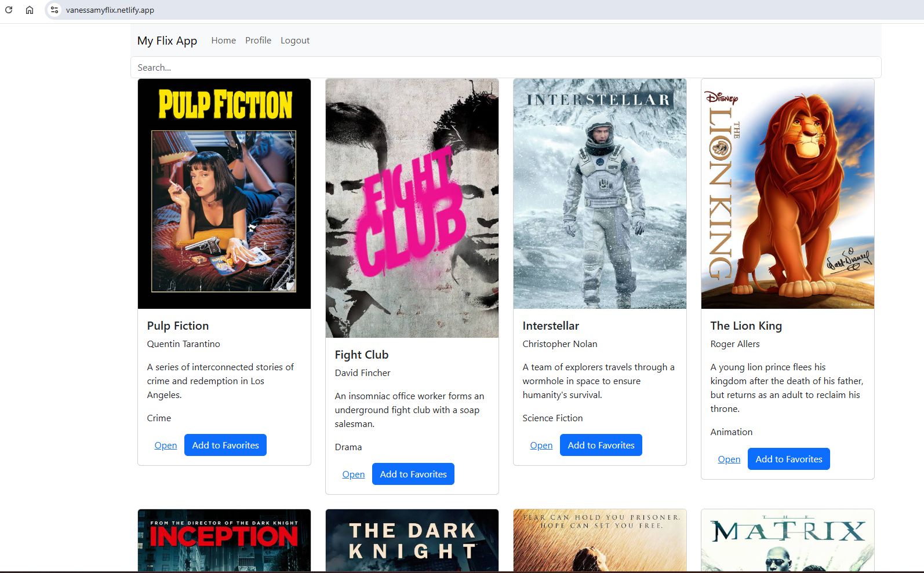Add Interstellar to Favorites
This screenshot has height=573, width=924.
(601, 445)
